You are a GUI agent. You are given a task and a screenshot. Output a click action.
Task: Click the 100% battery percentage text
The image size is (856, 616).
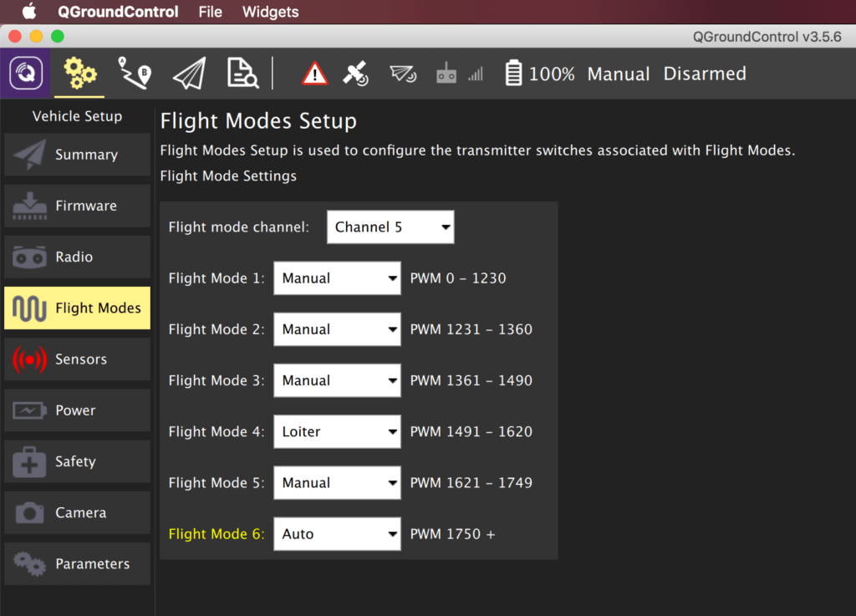tap(552, 74)
